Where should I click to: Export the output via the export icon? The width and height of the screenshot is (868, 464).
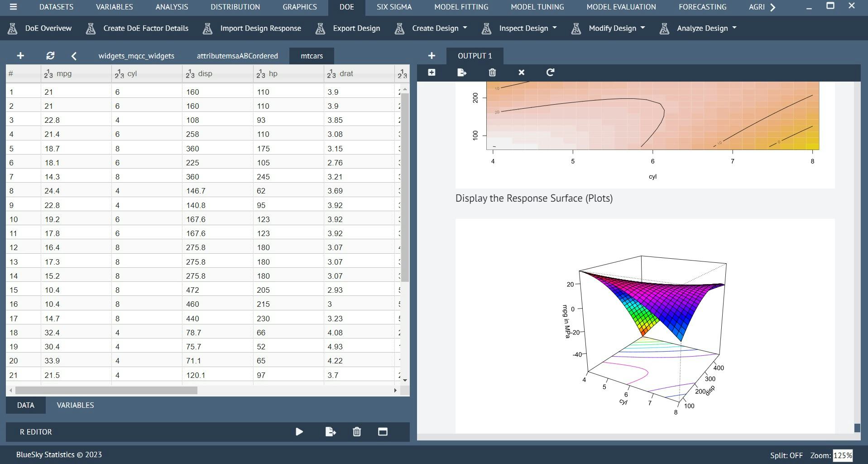[462, 72]
